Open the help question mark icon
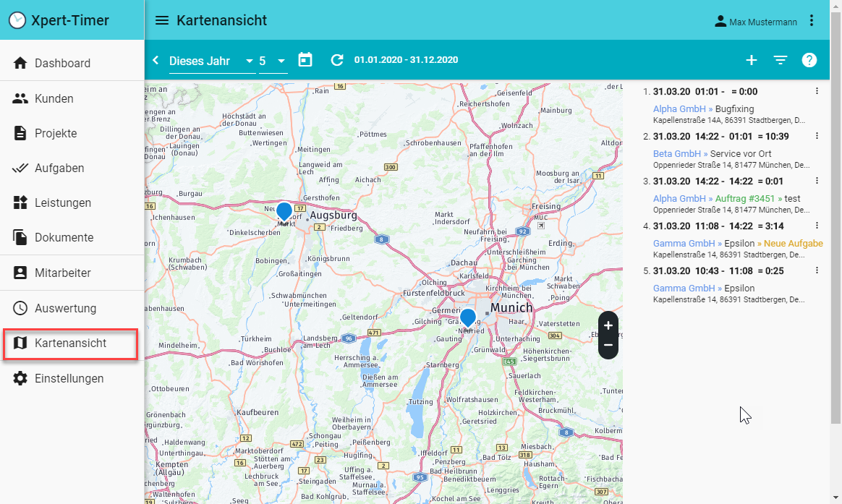The height and width of the screenshot is (504, 842). 809,60
